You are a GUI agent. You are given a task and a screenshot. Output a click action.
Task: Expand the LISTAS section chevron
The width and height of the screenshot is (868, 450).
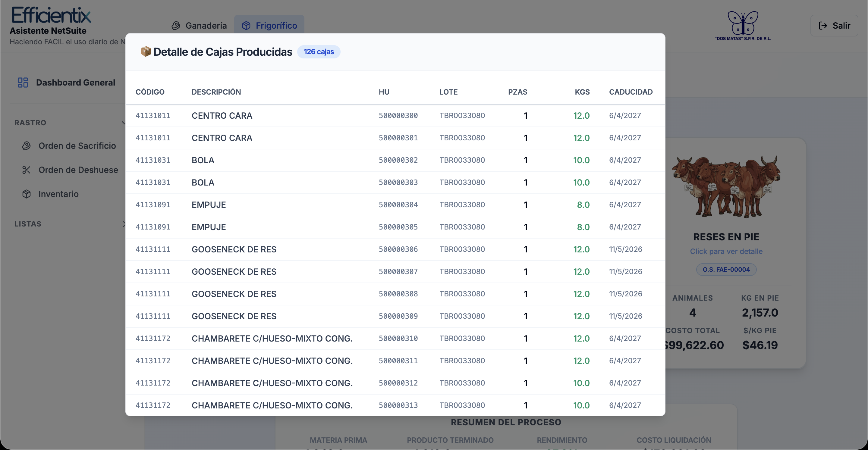(124, 224)
